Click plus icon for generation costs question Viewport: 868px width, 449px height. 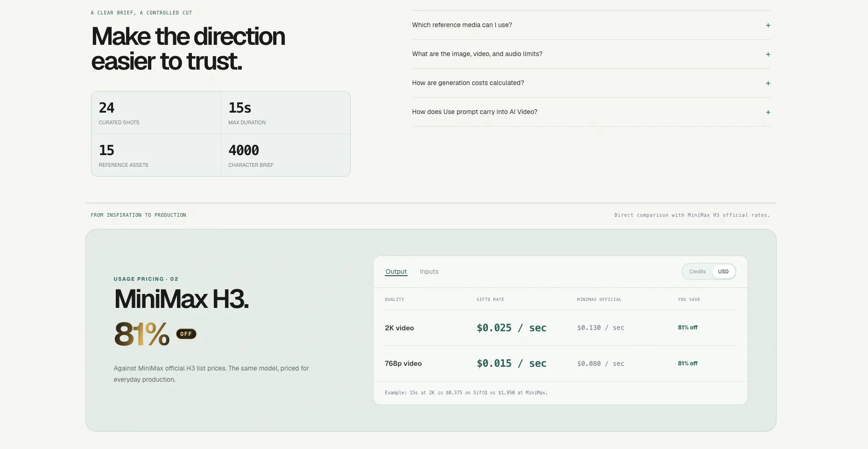(x=768, y=83)
